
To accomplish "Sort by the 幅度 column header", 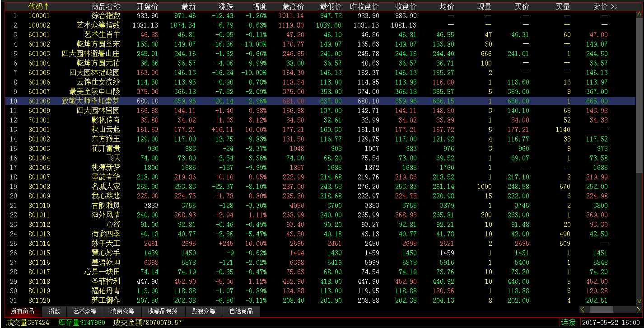I will coord(259,7).
